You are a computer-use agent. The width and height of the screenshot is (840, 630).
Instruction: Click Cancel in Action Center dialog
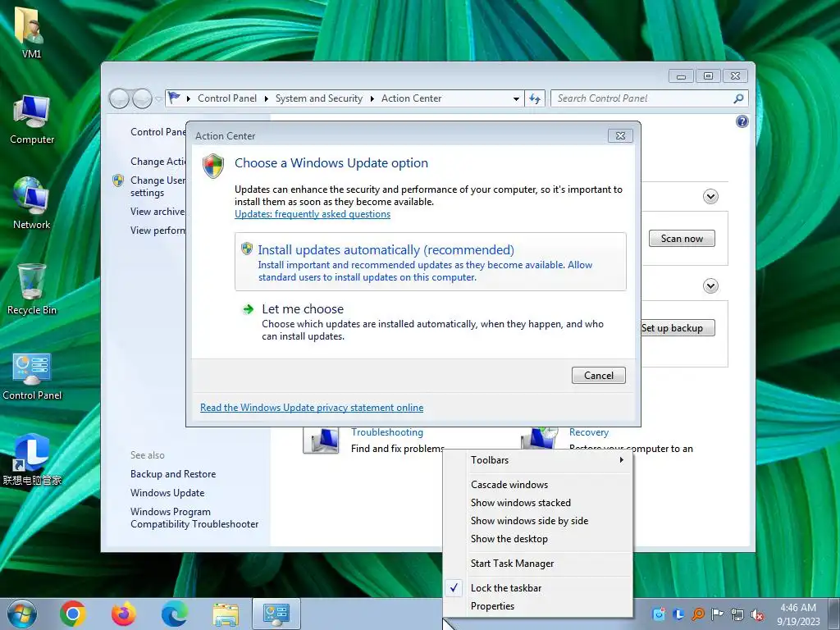click(598, 376)
